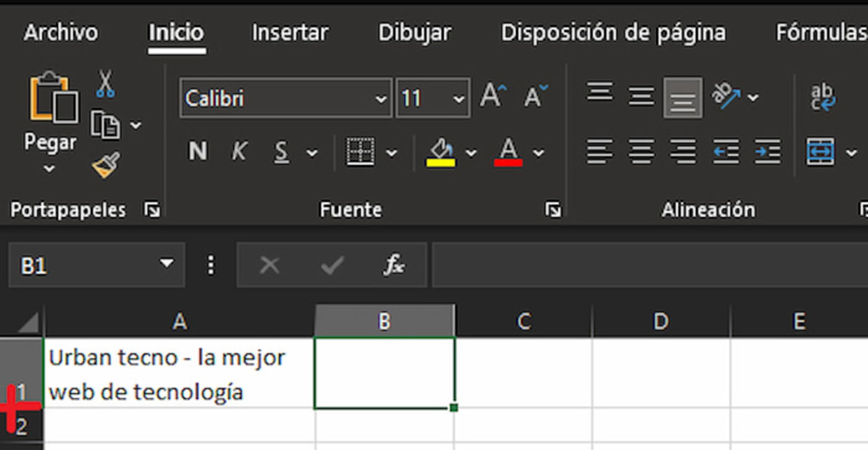Increase indent icon
868x450 pixels.
click(767, 152)
